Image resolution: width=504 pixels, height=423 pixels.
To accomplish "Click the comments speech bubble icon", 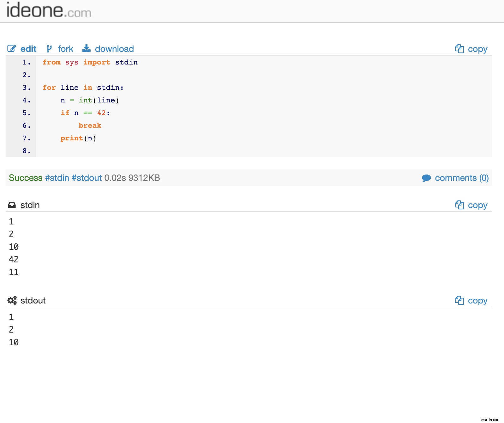I will (426, 178).
